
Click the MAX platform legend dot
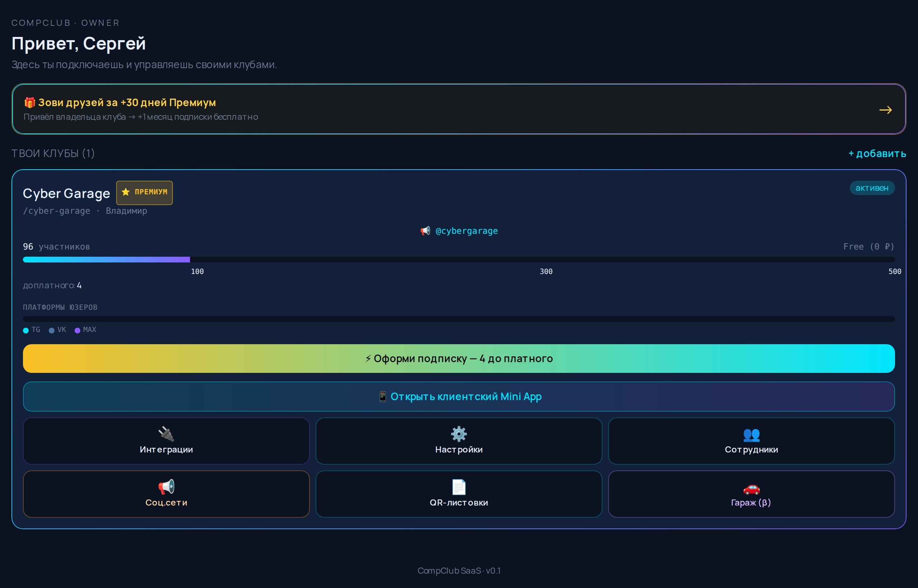click(77, 330)
